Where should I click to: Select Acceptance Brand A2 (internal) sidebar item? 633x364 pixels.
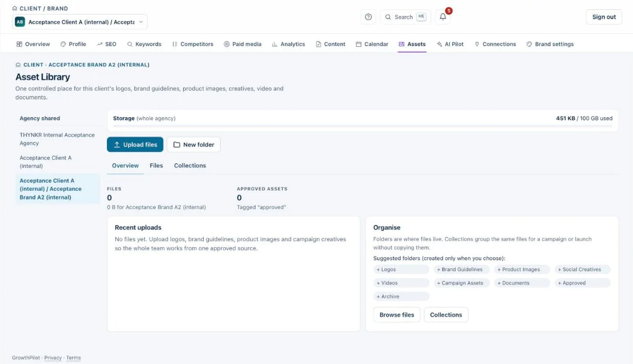(57, 189)
